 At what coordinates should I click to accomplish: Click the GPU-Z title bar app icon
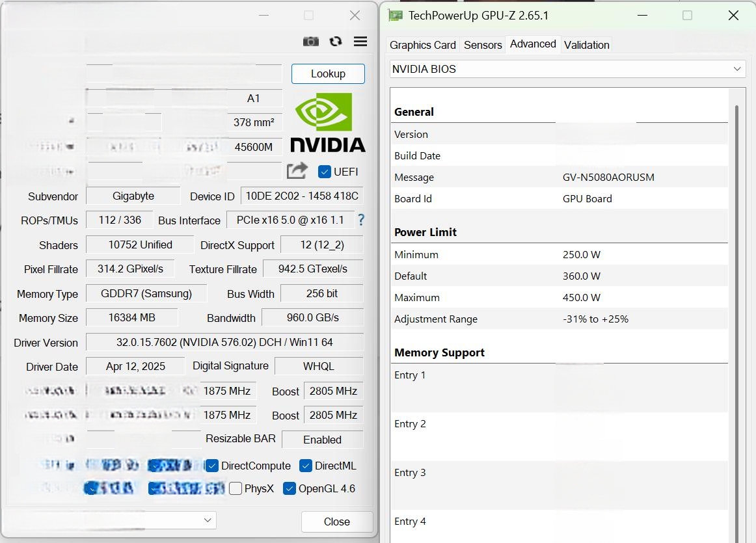pyautogui.click(x=396, y=16)
